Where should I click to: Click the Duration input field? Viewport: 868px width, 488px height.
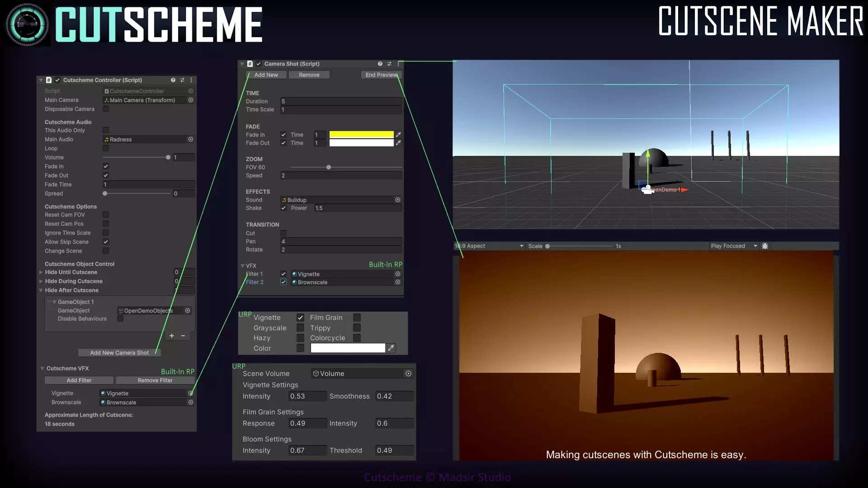(341, 101)
